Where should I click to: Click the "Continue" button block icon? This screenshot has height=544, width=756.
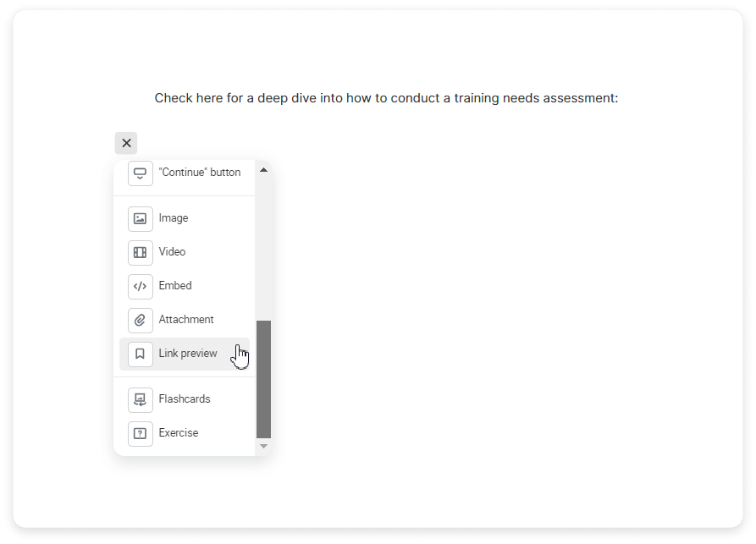(141, 173)
